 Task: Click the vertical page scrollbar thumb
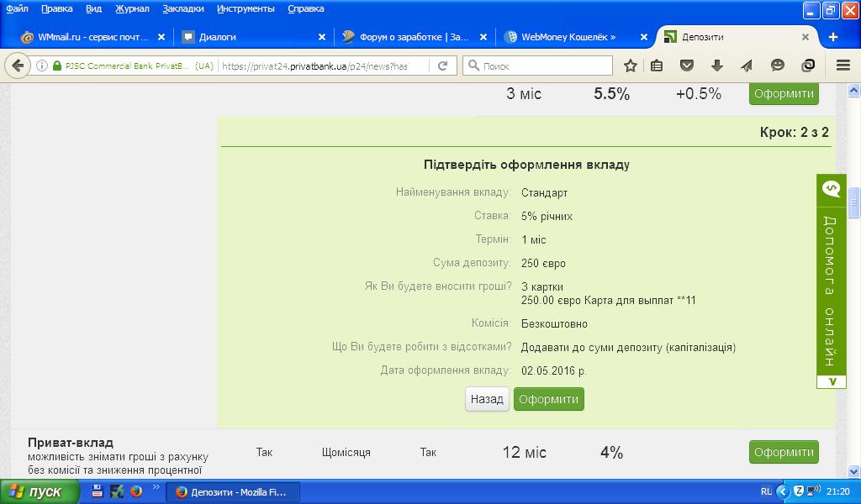point(853,202)
